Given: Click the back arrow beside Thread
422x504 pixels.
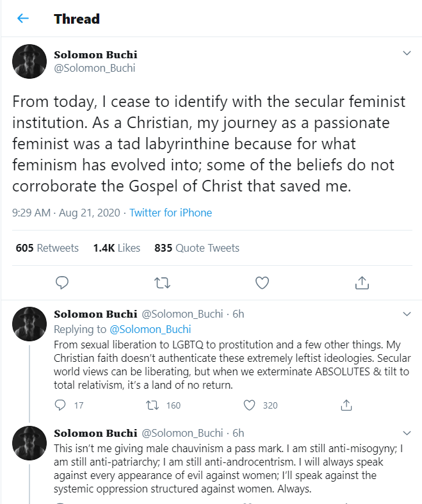Looking at the screenshot, I should click(x=23, y=19).
